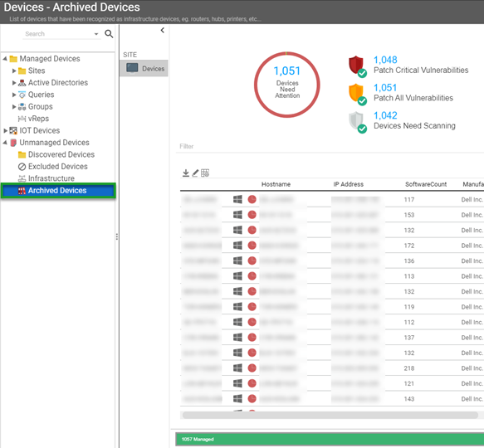Viewport: 484px width, 448px height.
Task: Select Active Directories entry
Action: tap(58, 83)
